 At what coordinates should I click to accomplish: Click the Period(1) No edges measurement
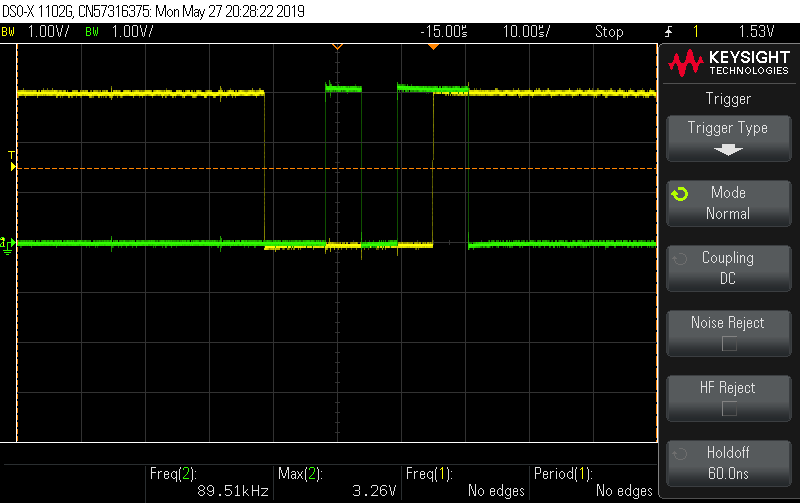click(x=593, y=482)
